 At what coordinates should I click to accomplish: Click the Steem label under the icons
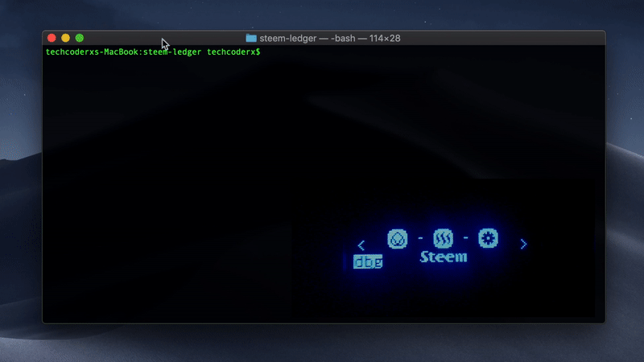point(444,257)
